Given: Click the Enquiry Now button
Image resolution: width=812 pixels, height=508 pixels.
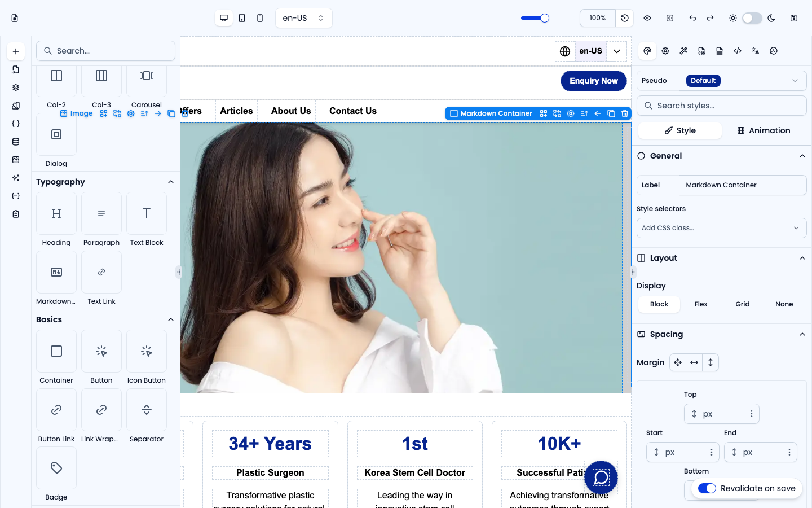Looking at the screenshot, I should click(594, 81).
